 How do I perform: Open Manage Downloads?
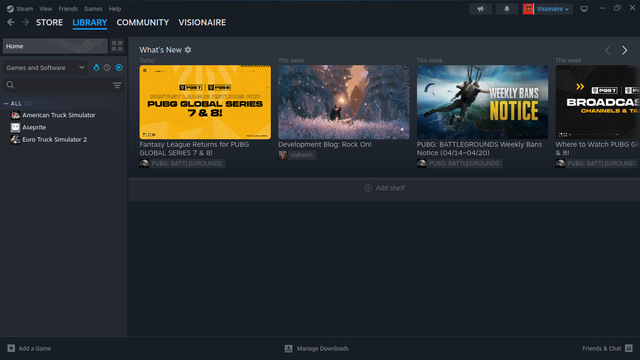317,349
